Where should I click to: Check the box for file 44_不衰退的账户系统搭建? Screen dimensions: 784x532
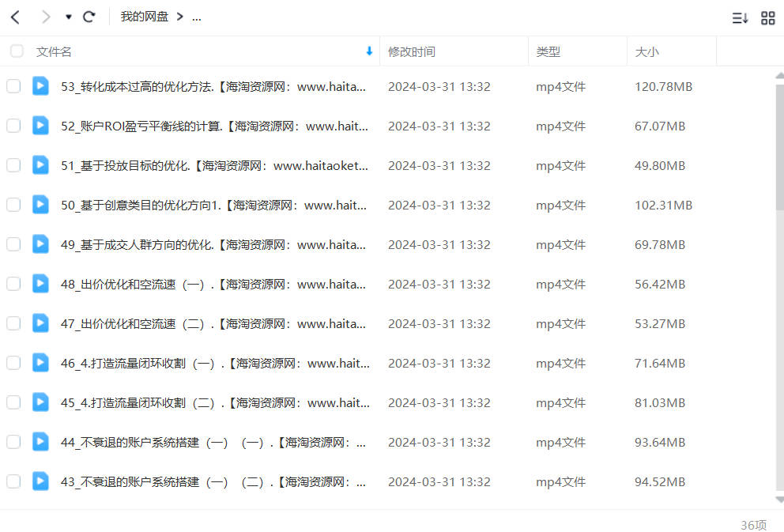(13, 442)
